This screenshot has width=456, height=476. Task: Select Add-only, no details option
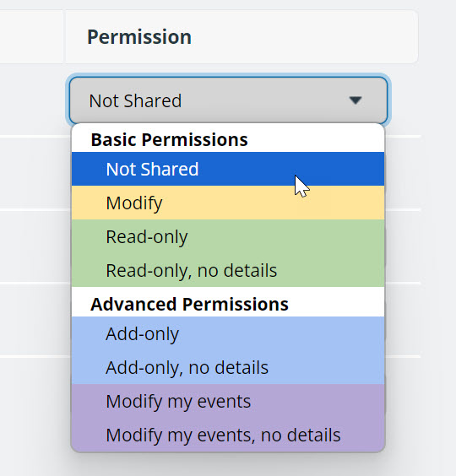click(228, 367)
